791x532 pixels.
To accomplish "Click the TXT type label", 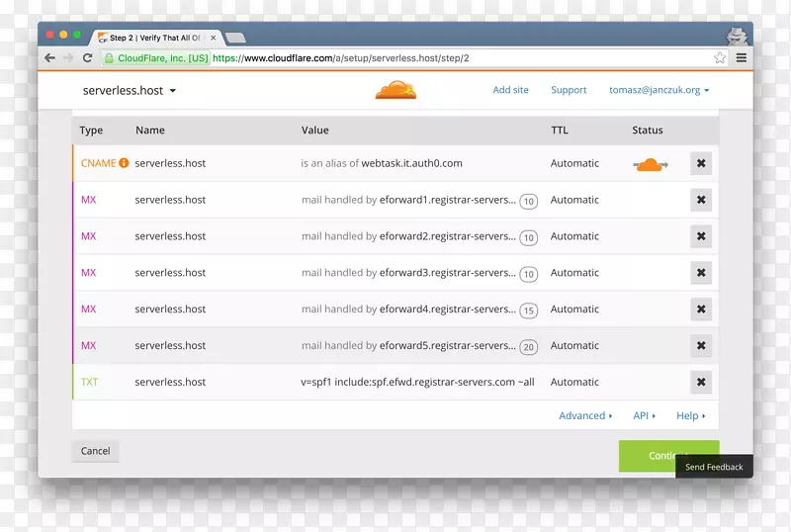I will pyautogui.click(x=89, y=382).
